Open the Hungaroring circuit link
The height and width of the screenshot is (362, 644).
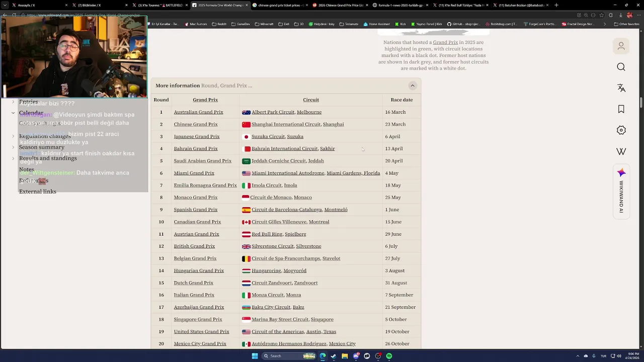click(266, 270)
